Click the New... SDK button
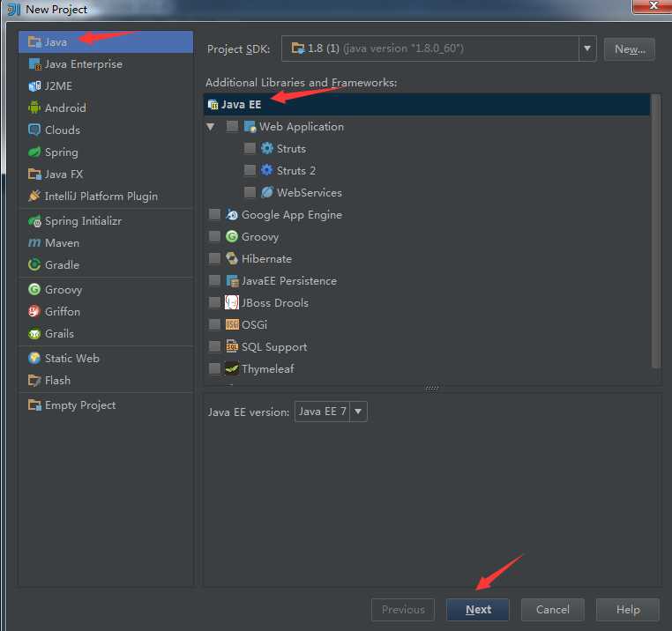The image size is (672, 631). [629, 48]
